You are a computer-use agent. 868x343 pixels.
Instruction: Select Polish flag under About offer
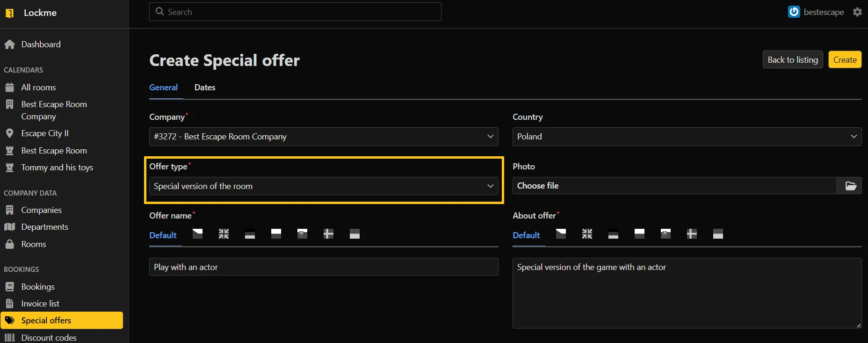(x=639, y=234)
